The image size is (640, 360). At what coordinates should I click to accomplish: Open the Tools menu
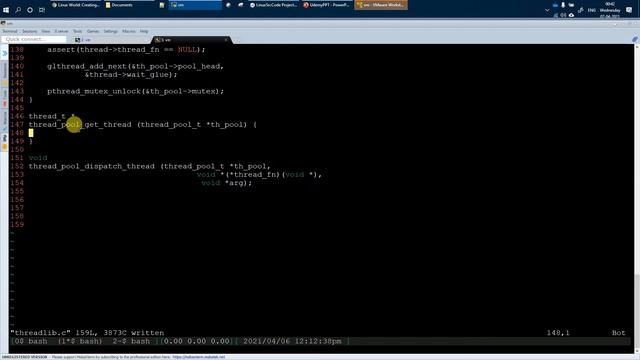point(78,31)
